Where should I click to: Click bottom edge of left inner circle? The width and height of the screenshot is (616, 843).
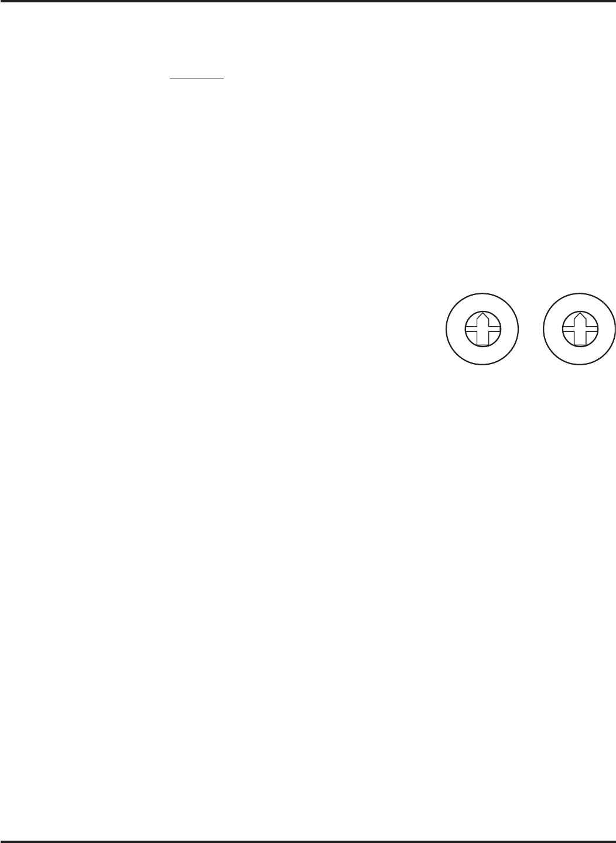482,347
